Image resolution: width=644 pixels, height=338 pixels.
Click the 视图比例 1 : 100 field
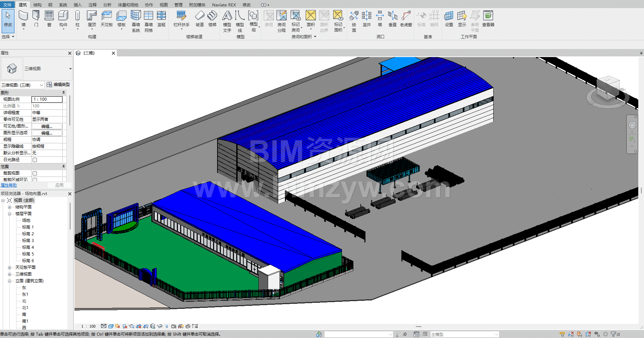pyautogui.click(x=47, y=99)
